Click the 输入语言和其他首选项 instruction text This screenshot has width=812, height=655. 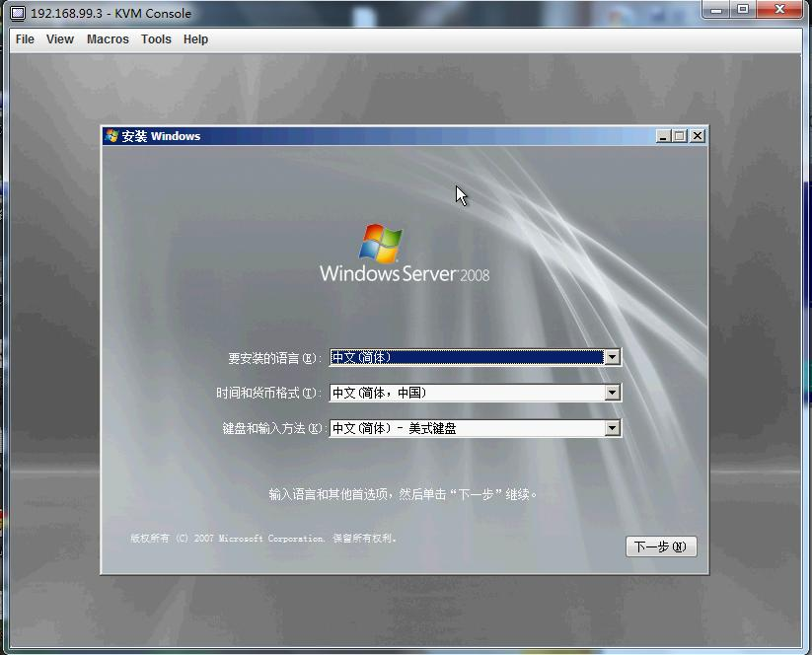(403, 494)
